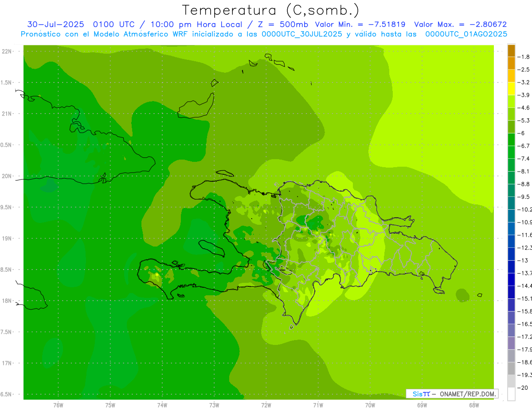Click the dark blue swatch between -13 and -13.7
This screenshot has height=411, width=532.
pyautogui.click(x=511, y=266)
